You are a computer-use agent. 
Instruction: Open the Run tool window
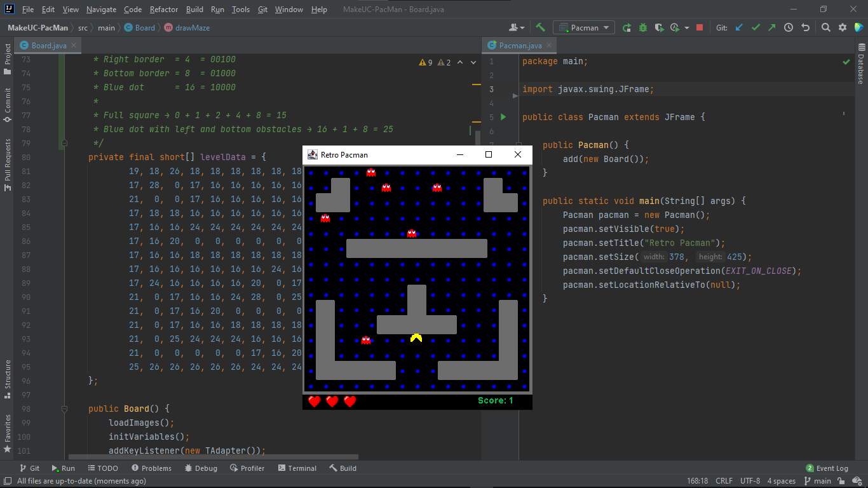[x=62, y=468]
